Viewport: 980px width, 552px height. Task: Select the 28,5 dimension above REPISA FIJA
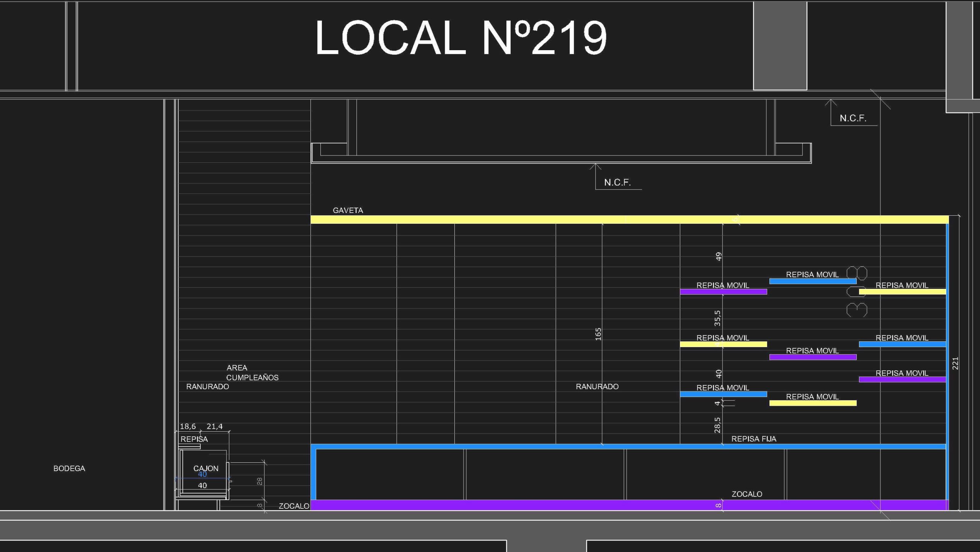[717, 425]
